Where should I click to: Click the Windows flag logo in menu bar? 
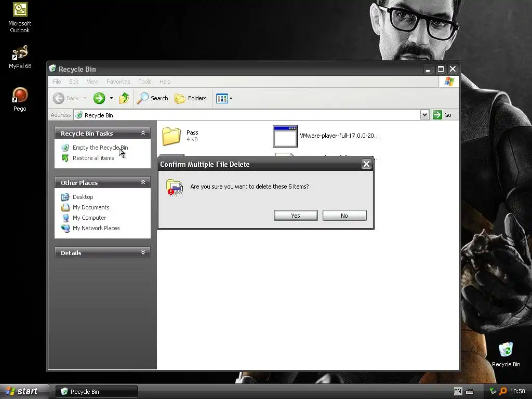[x=449, y=82]
